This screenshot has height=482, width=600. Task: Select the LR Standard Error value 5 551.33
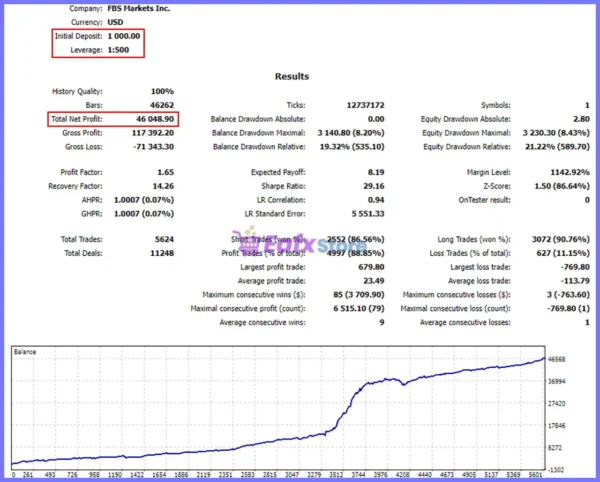pyautogui.click(x=368, y=213)
